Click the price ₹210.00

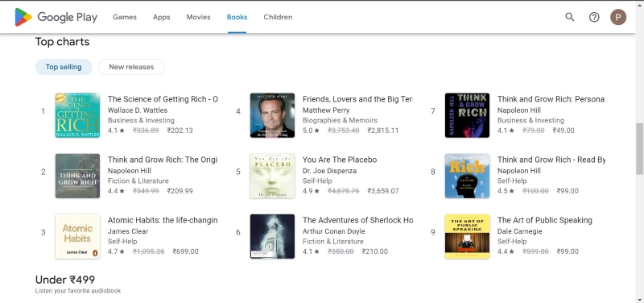point(374,251)
